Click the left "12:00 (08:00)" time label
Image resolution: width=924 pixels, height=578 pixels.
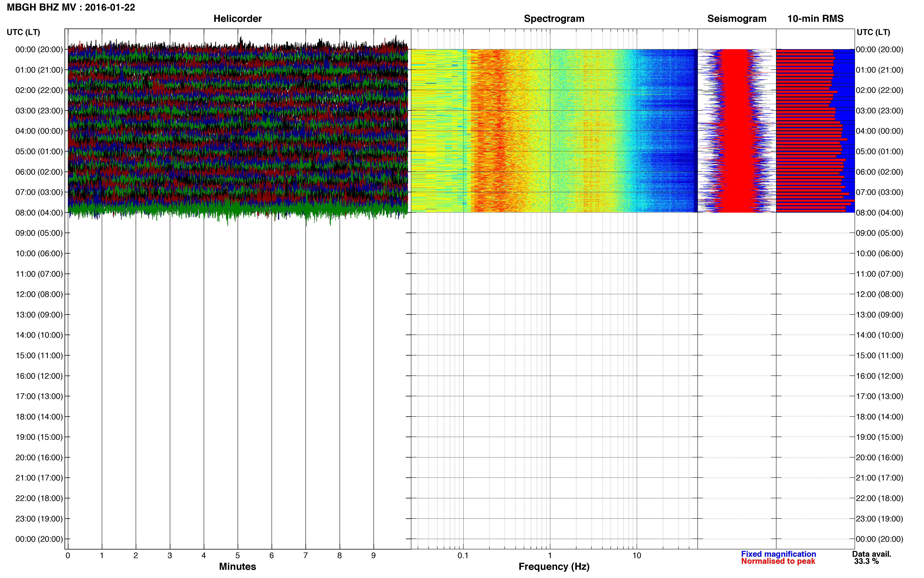(x=39, y=294)
